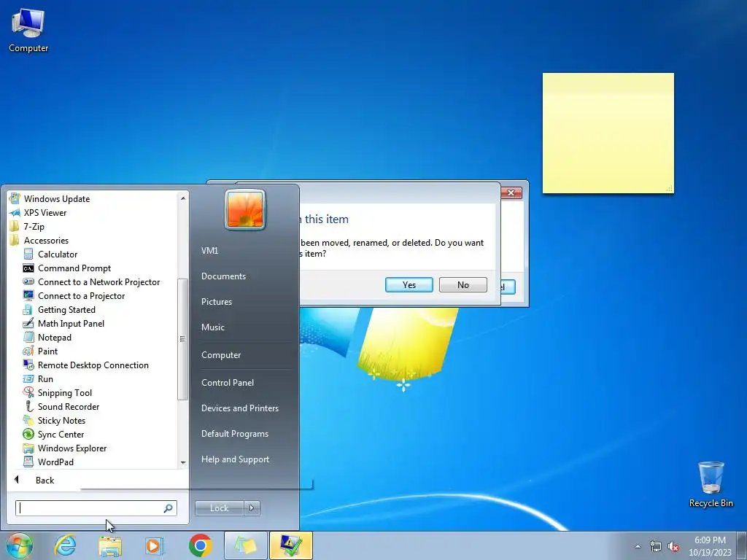The width and height of the screenshot is (747, 560).
Task: Open Default Programs
Action: (234, 434)
